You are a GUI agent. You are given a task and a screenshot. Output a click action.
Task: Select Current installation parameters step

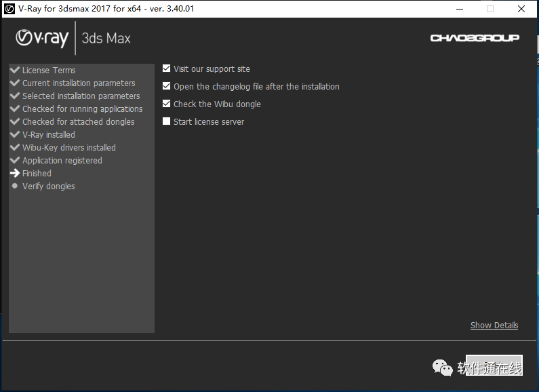click(79, 83)
